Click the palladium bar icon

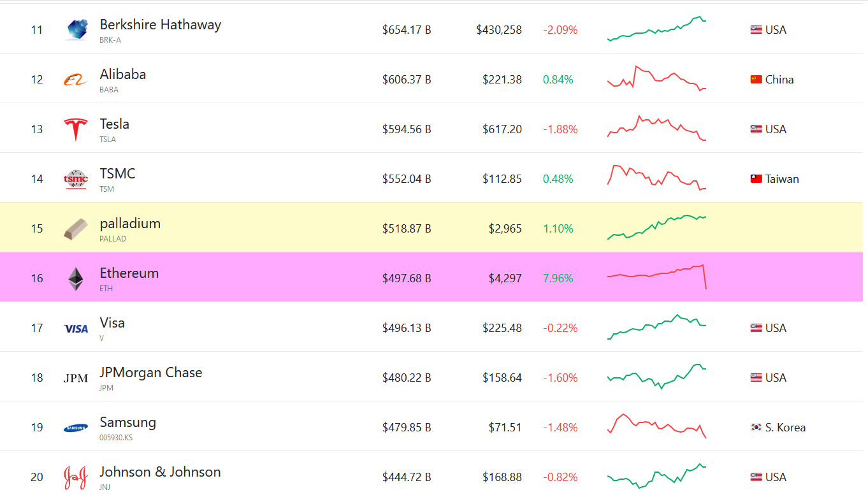coord(76,229)
